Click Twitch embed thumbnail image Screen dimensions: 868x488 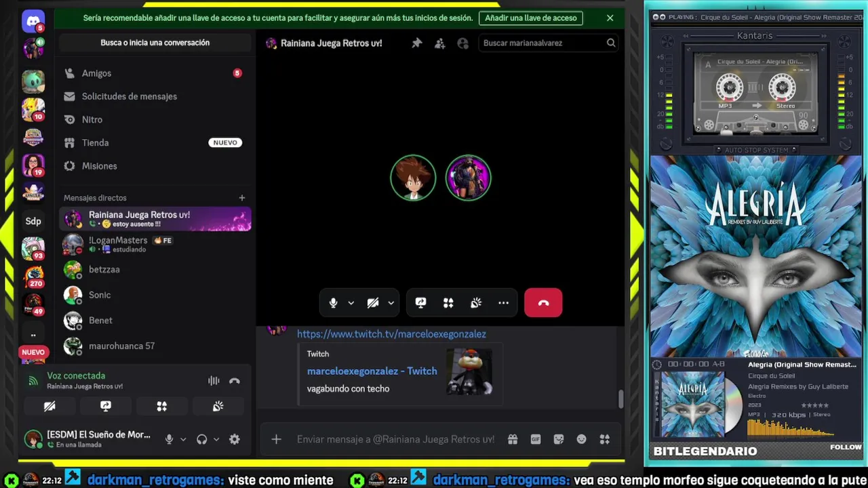[x=469, y=371]
